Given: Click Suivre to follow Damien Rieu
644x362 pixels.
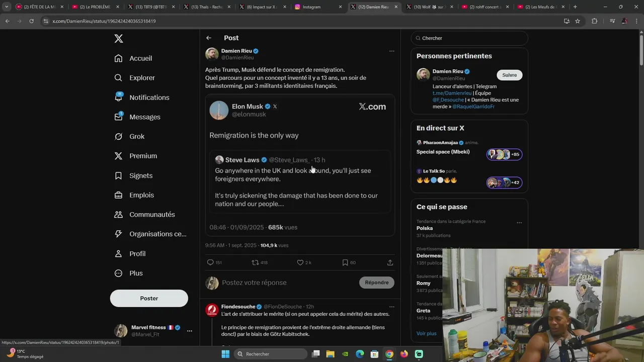Looking at the screenshot, I should pos(509,75).
